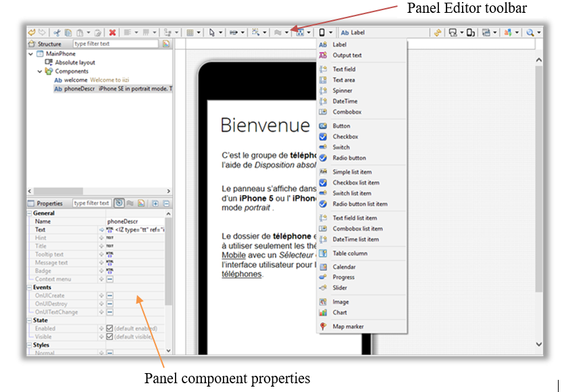Open the dropdown arrow beside the pointer tool
Screen dimensions: 562x392
(x=220, y=32)
